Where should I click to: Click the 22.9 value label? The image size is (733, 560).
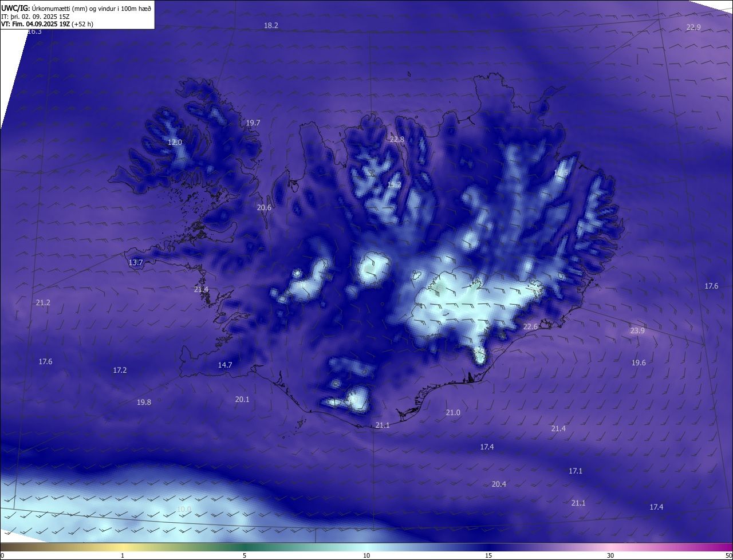(x=693, y=27)
